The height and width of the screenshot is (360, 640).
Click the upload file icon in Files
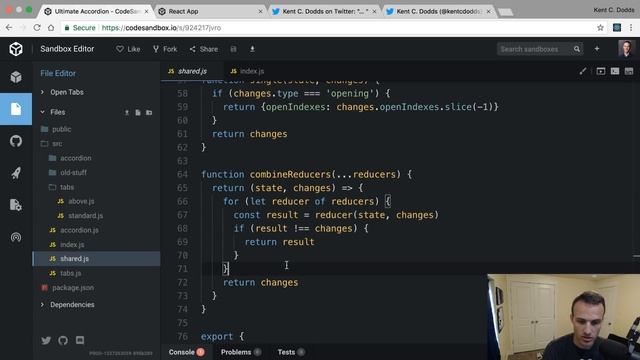tap(127, 112)
